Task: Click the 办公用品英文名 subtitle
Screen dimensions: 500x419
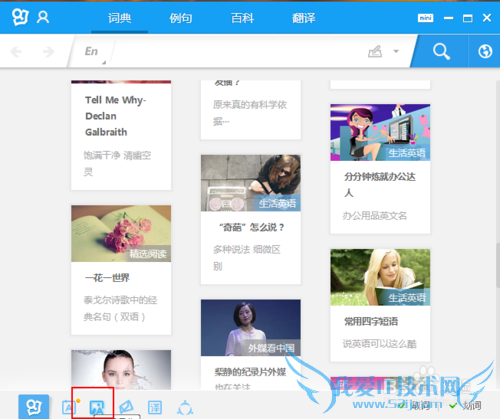Action: coord(375,216)
